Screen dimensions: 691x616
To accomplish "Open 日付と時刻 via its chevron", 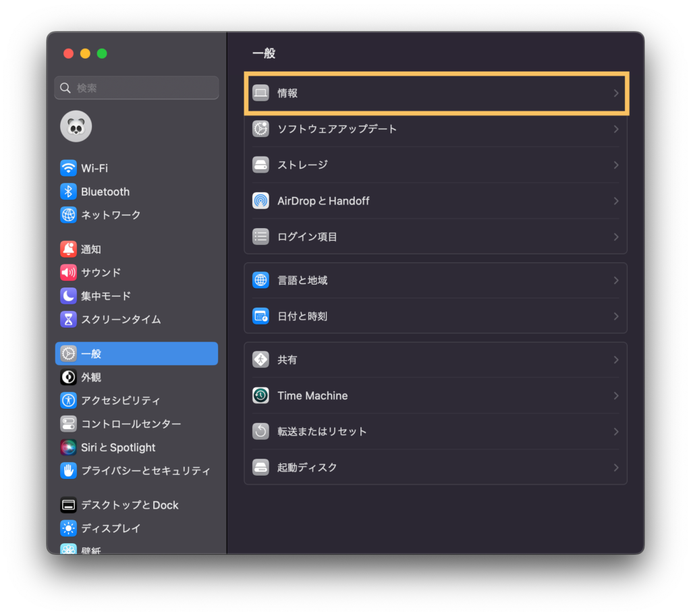I will [x=616, y=316].
